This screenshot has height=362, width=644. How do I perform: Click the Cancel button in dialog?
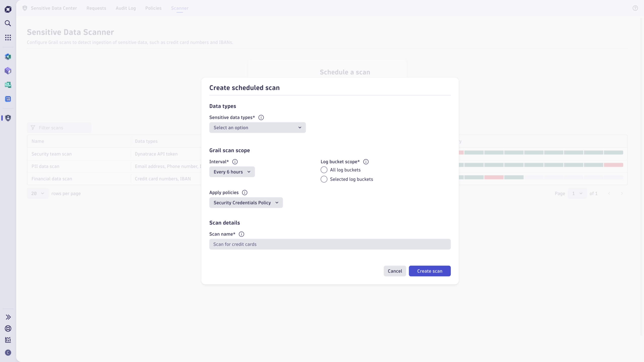coord(395,271)
